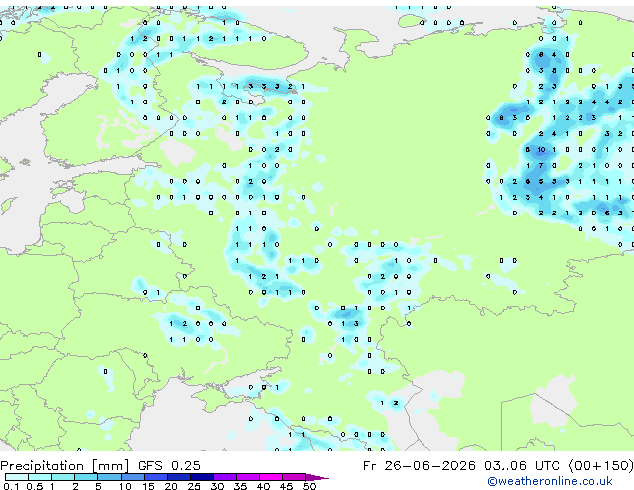
Task: Click the legend label '40'
Action: (263, 486)
